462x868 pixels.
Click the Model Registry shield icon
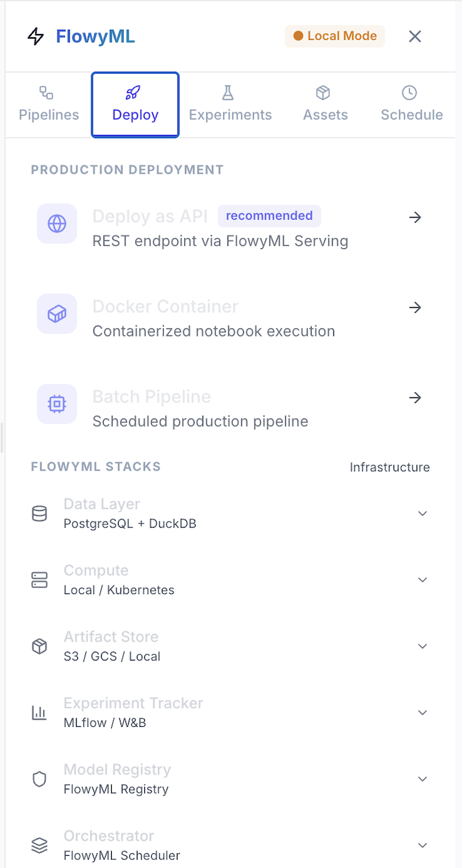pos(40,779)
